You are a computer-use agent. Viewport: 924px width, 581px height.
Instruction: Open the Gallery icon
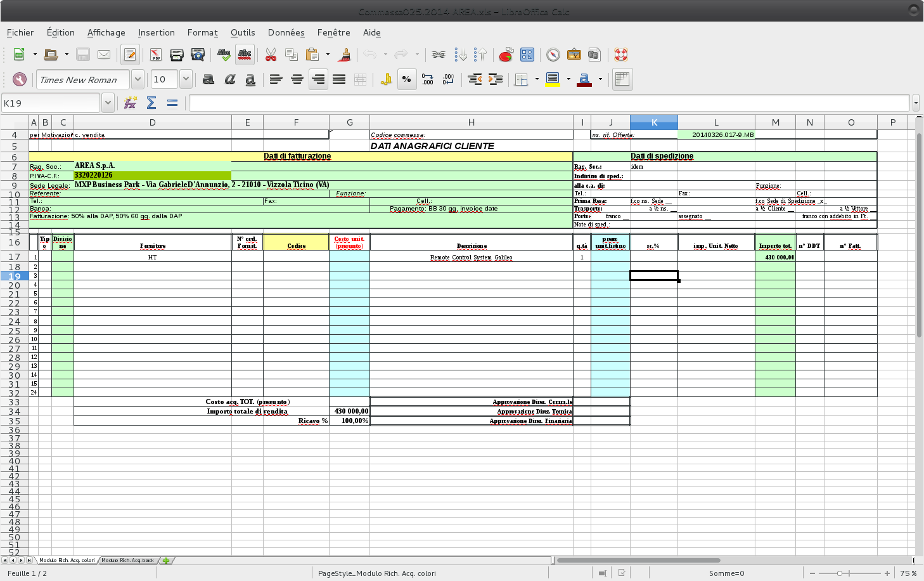[574, 55]
